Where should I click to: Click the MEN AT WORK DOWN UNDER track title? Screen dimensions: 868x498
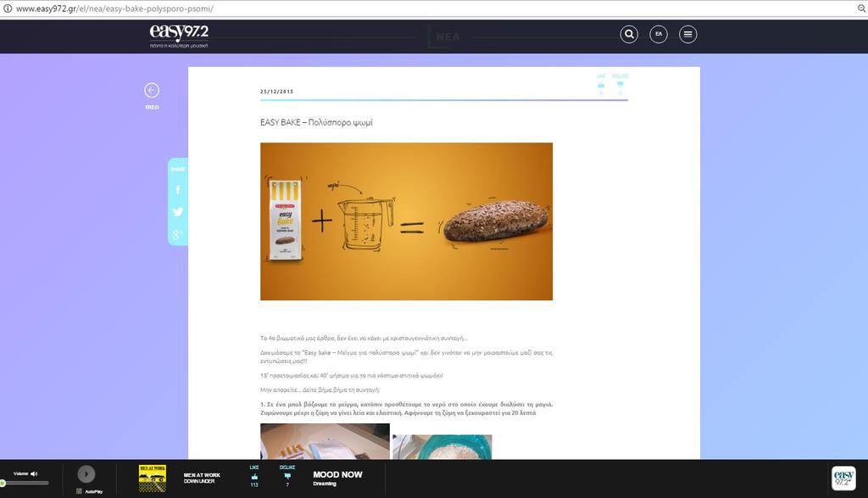pos(202,478)
